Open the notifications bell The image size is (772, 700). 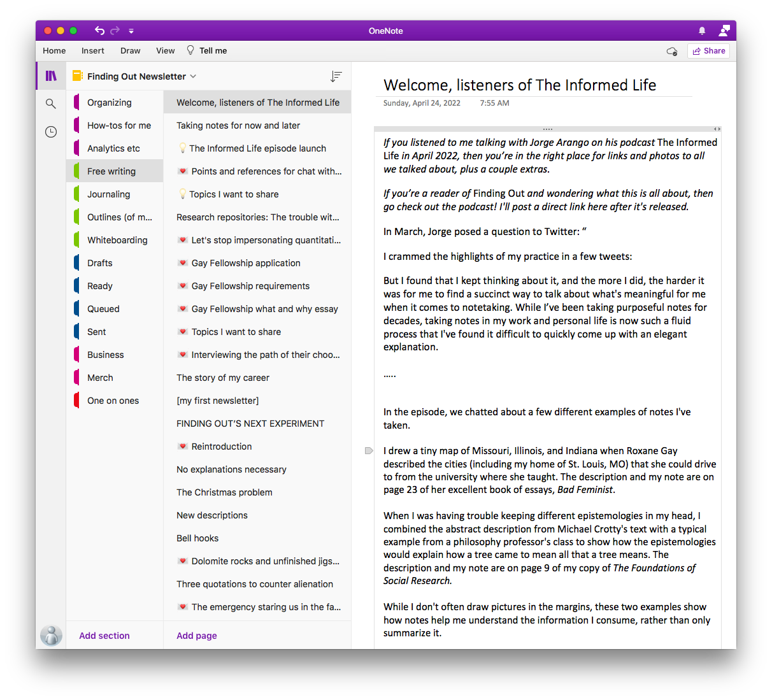[x=702, y=31]
